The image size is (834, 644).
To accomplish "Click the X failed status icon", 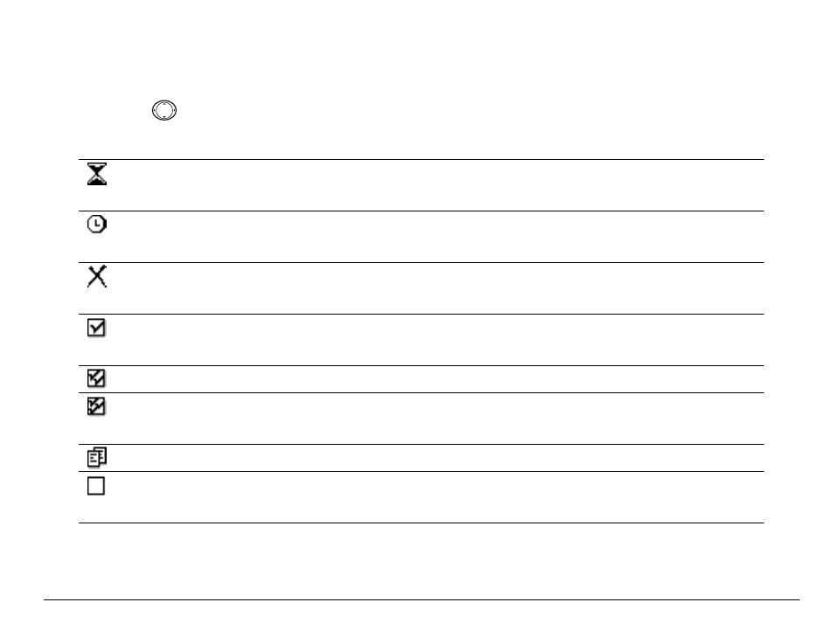I will click(x=97, y=276).
